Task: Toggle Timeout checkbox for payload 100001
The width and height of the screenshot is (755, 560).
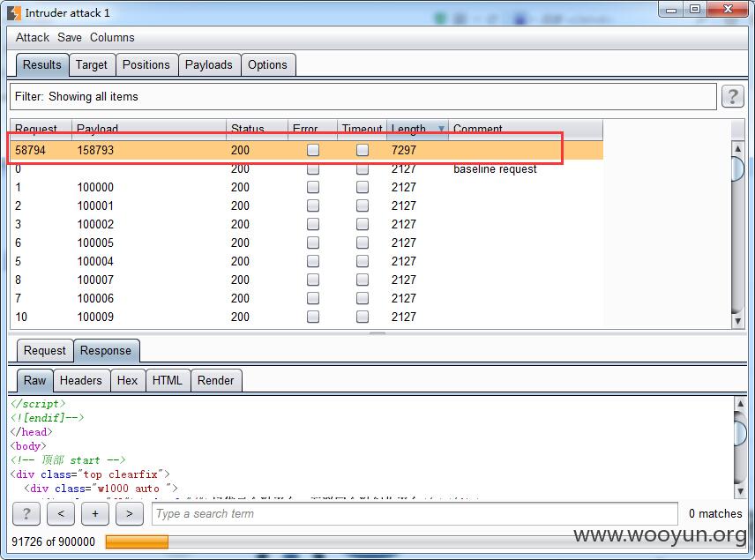Action: coord(363,205)
